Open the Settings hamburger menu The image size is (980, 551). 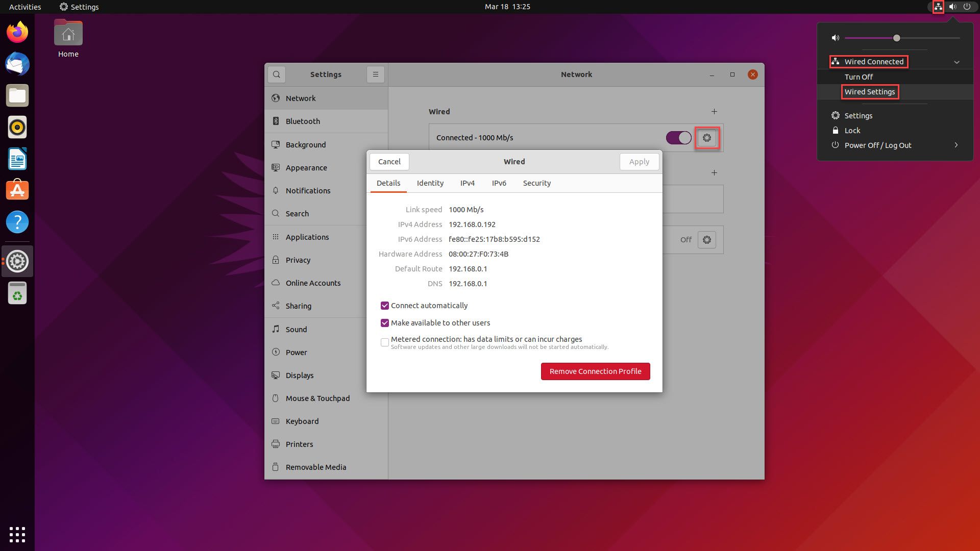coord(376,74)
